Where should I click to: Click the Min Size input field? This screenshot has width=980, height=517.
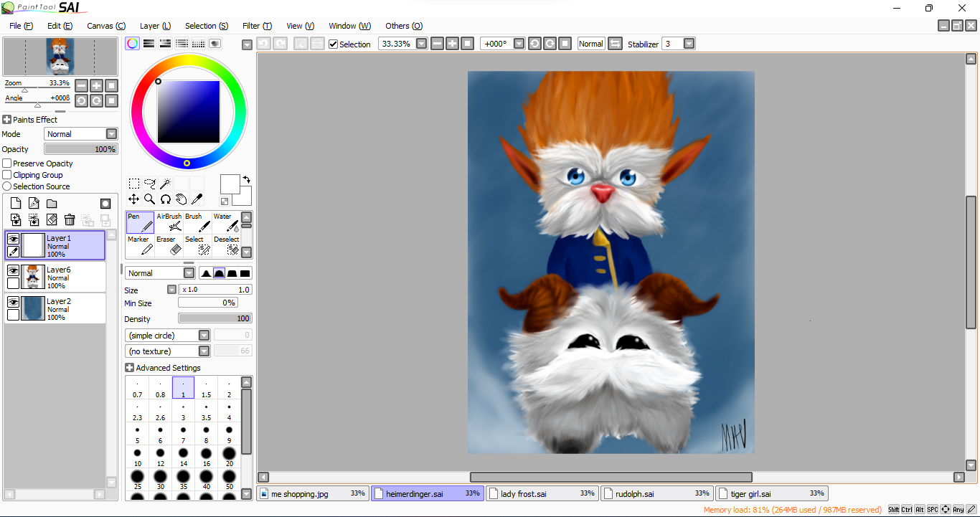click(x=208, y=303)
